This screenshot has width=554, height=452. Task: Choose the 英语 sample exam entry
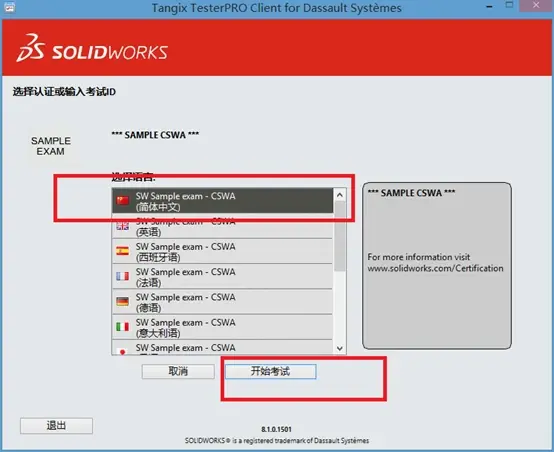coord(223,226)
